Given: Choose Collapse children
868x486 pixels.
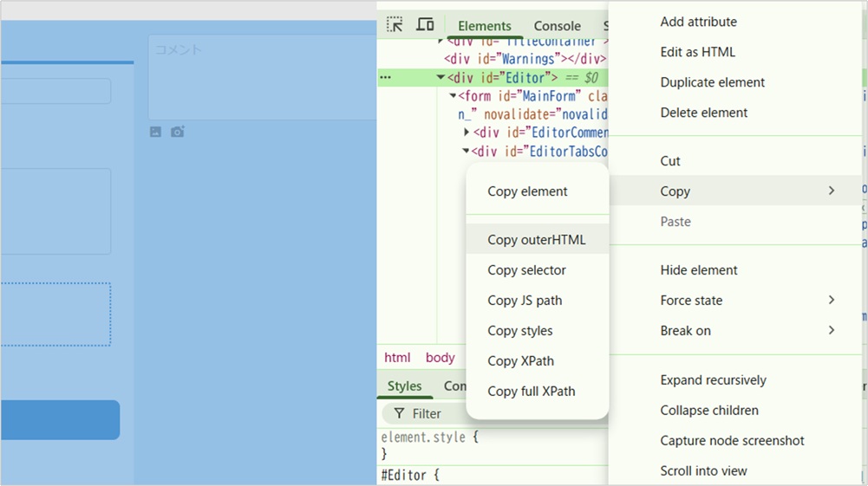Looking at the screenshot, I should click(x=709, y=411).
